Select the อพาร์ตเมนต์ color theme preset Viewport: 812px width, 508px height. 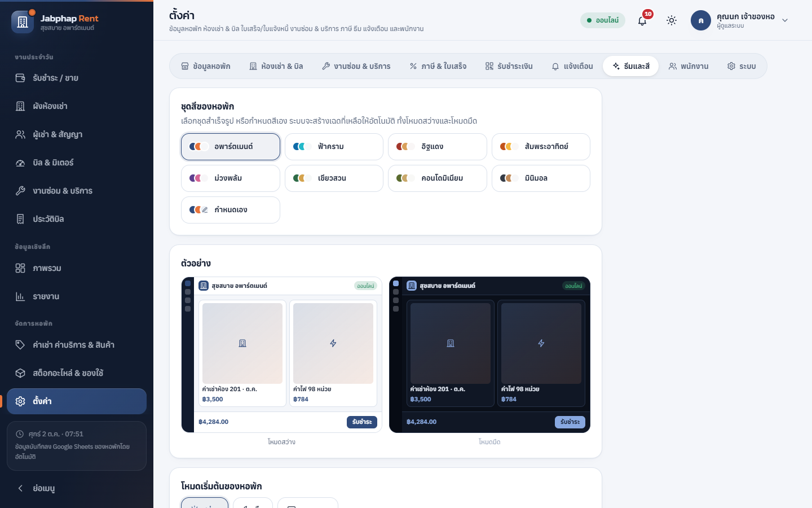point(231,147)
